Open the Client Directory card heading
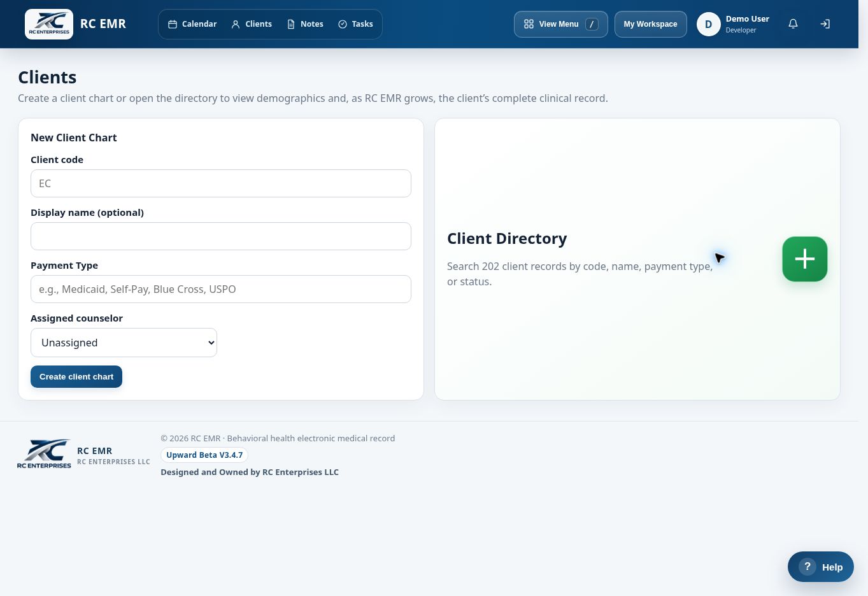 [x=507, y=239]
